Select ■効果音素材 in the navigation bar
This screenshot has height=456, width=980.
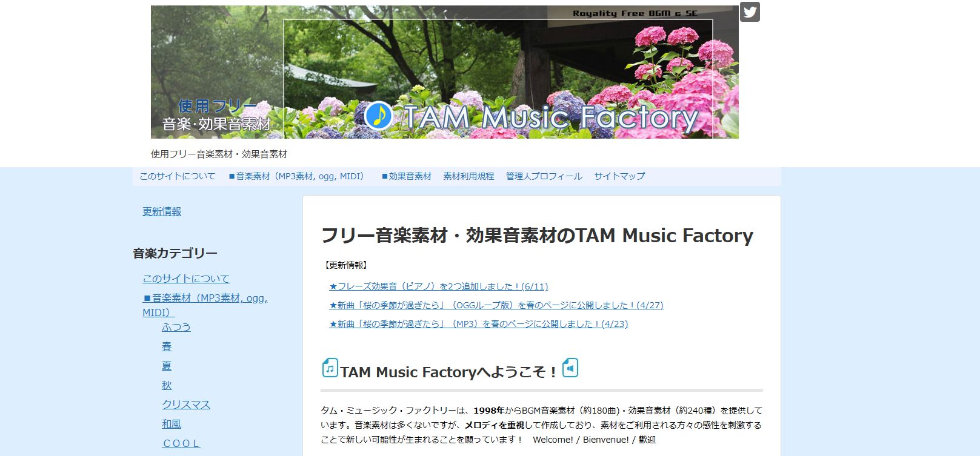tap(406, 176)
